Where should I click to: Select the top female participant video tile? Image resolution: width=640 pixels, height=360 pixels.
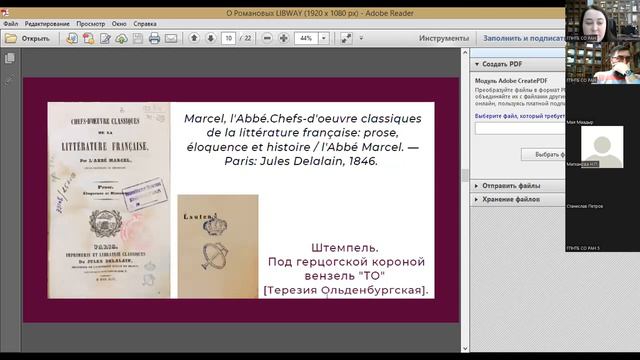pos(602,20)
